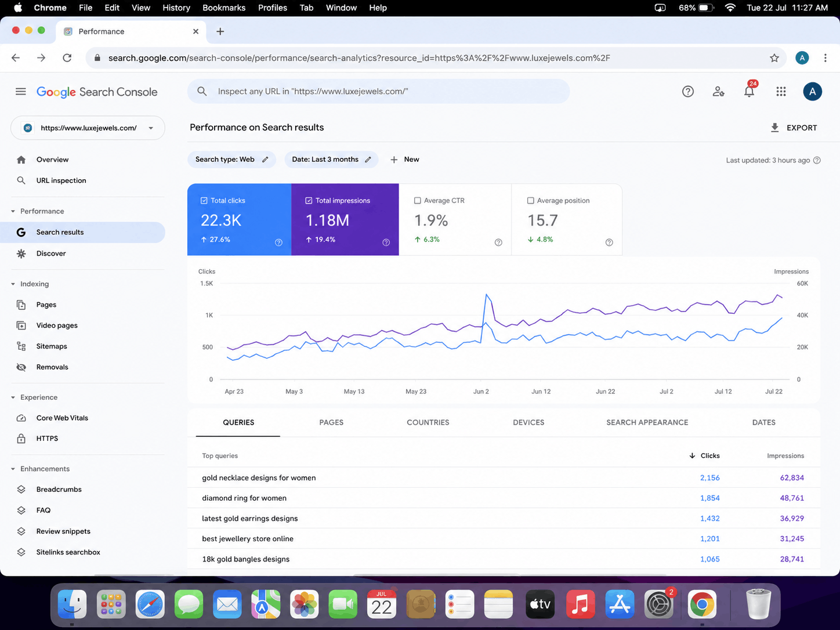Click the Average CTR help icon
840x630 pixels.
point(498,242)
